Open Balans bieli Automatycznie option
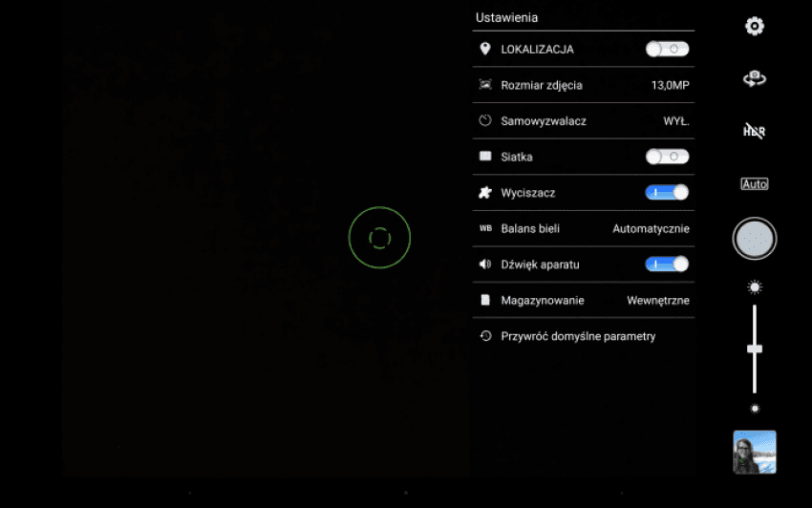812x508 pixels. point(651,229)
